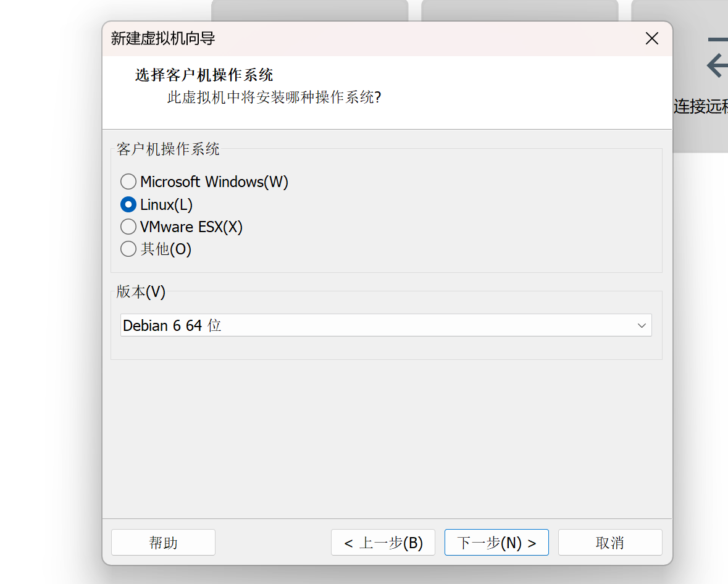Click the 帮助 button
The width and height of the screenshot is (728, 584).
(163, 543)
